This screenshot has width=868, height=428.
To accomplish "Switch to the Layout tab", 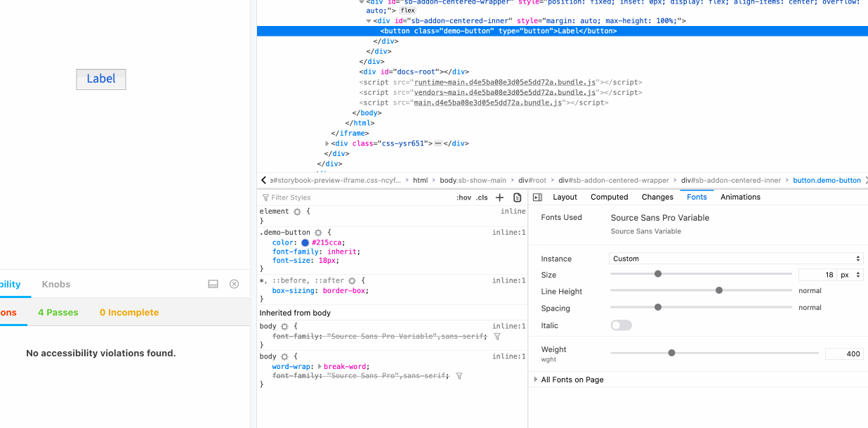I will pyautogui.click(x=565, y=197).
